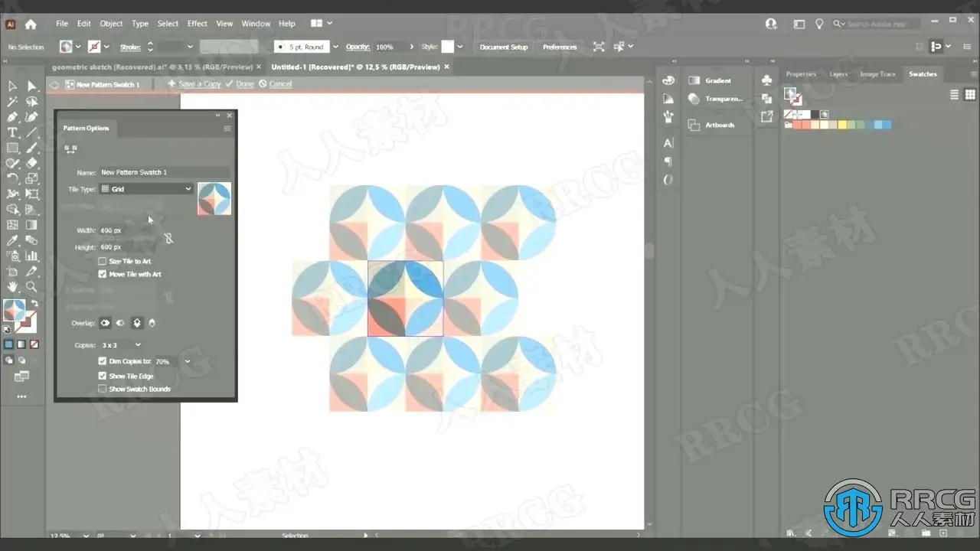The width and height of the screenshot is (980, 551).
Task: Open the Effect menu
Action: point(198,24)
